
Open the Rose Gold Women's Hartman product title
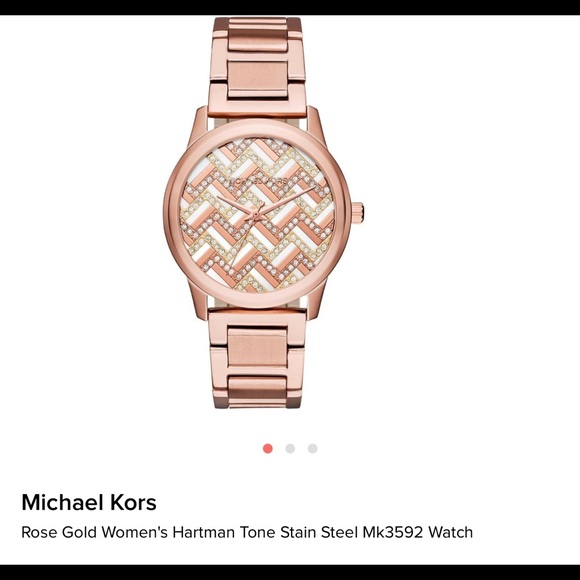[247, 532]
